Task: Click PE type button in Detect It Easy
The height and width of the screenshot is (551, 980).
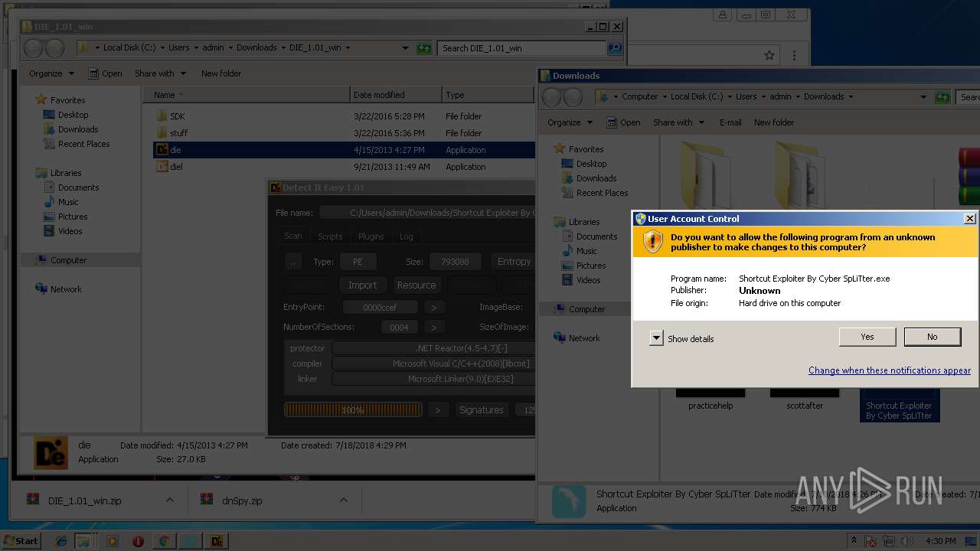Action: click(x=358, y=262)
